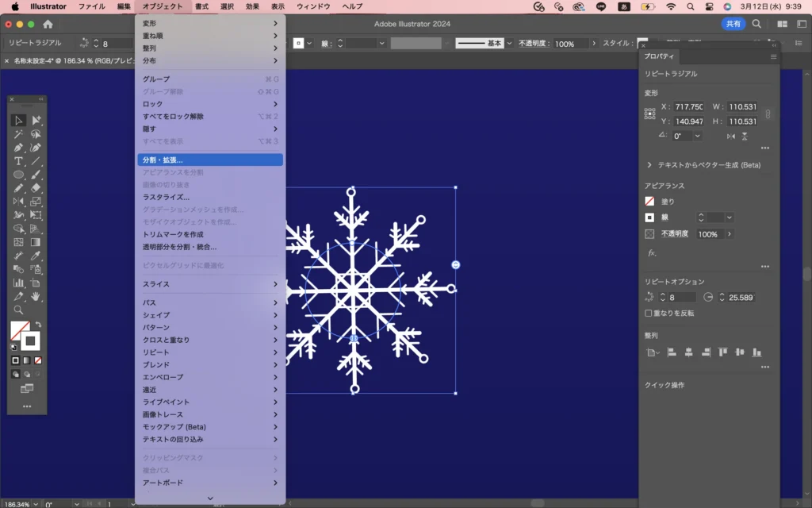Pick the Magic Wand tool

[x=18, y=134]
